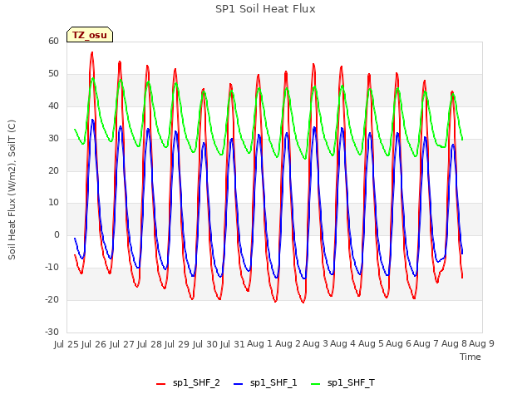Click the Aug 8 x-axis tick label
The width and height of the screenshot is (532, 399).
[454, 344]
